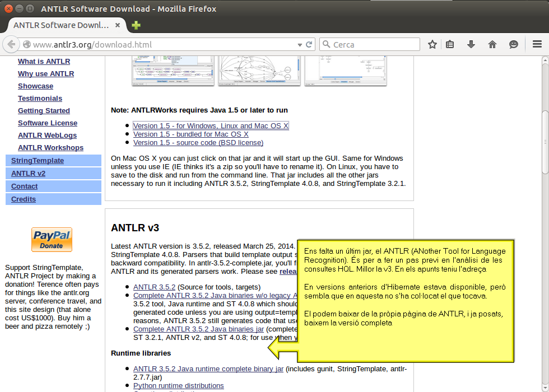549x392 pixels.
Task: Go to the StringTemplate menu item
Action: click(x=54, y=161)
